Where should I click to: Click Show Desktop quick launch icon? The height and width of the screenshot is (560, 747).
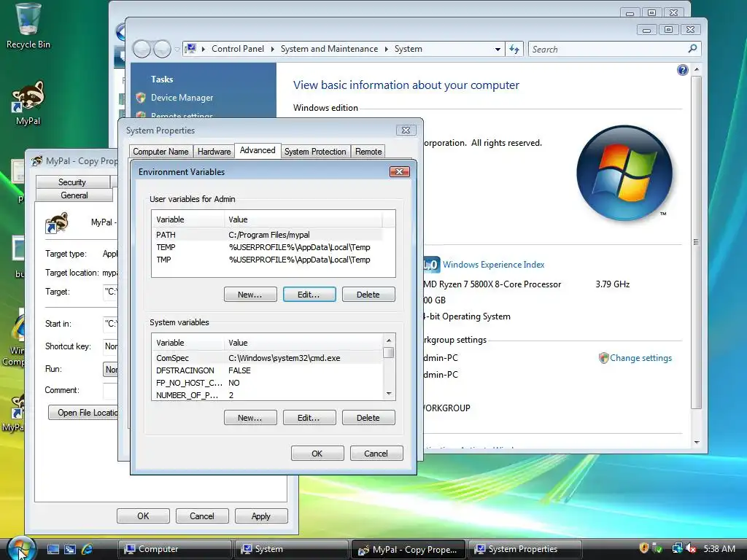click(53, 549)
